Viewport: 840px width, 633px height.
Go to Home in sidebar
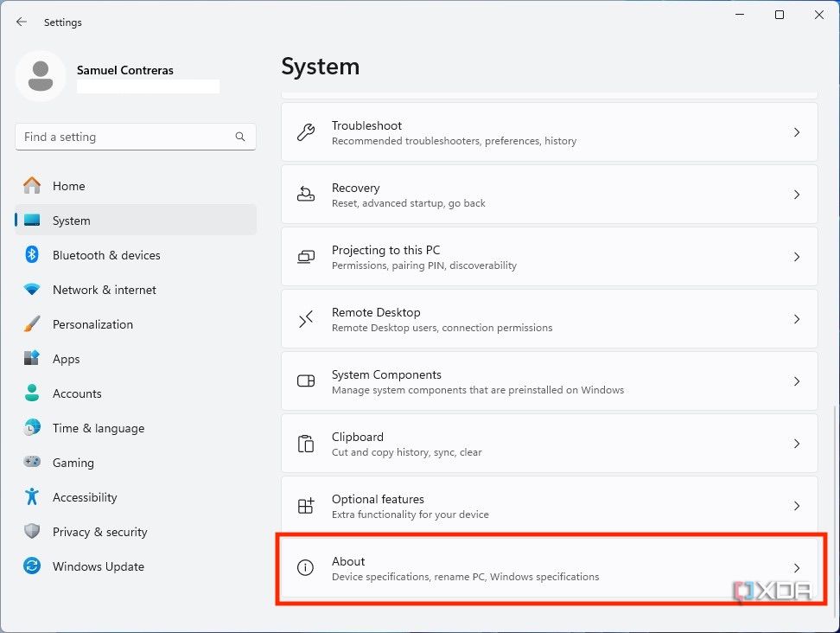click(136, 185)
